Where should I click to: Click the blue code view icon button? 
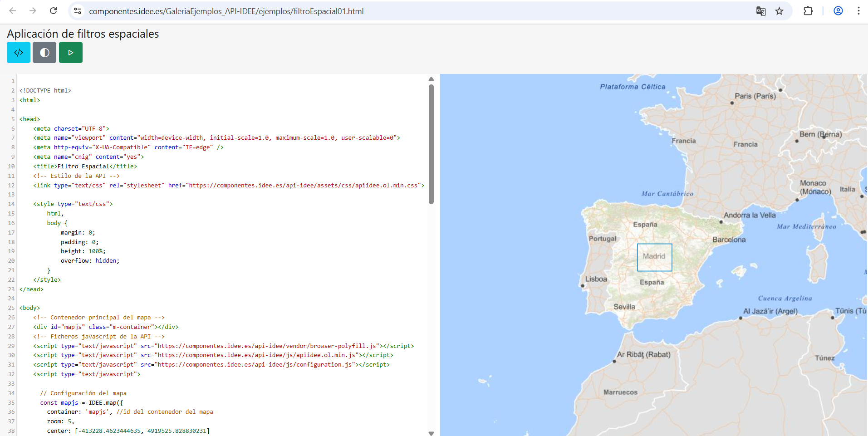pyautogui.click(x=19, y=53)
